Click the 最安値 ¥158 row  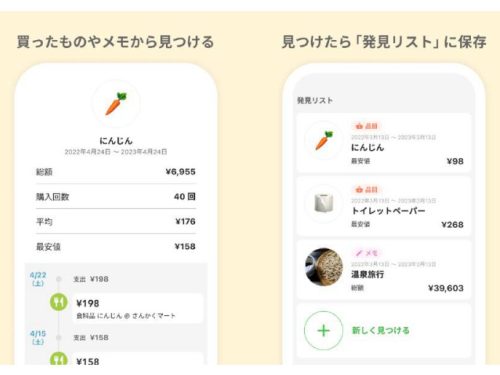pyautogui.click(x=116, y=247)
